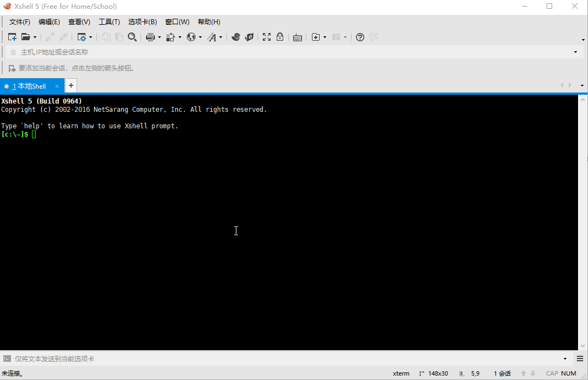Launch Xftp with the swirl icon

click(236, 37)
